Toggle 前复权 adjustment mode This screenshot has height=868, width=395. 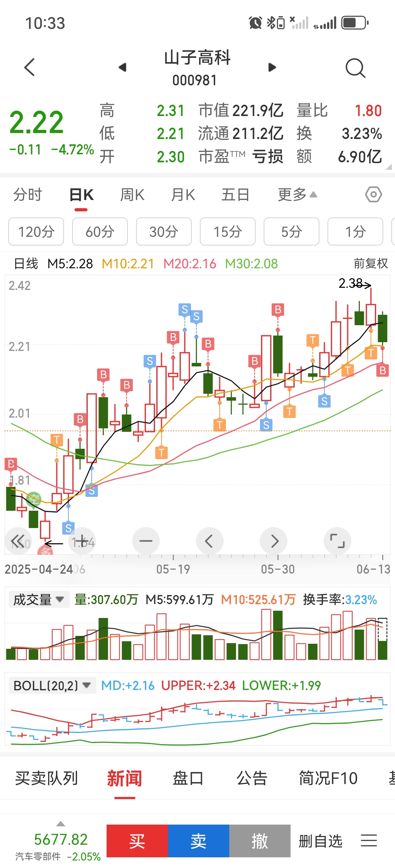[x=371, y=263]
